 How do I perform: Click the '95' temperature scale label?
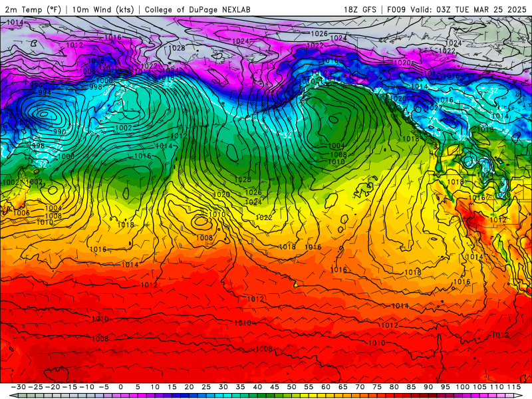(445, 387)
